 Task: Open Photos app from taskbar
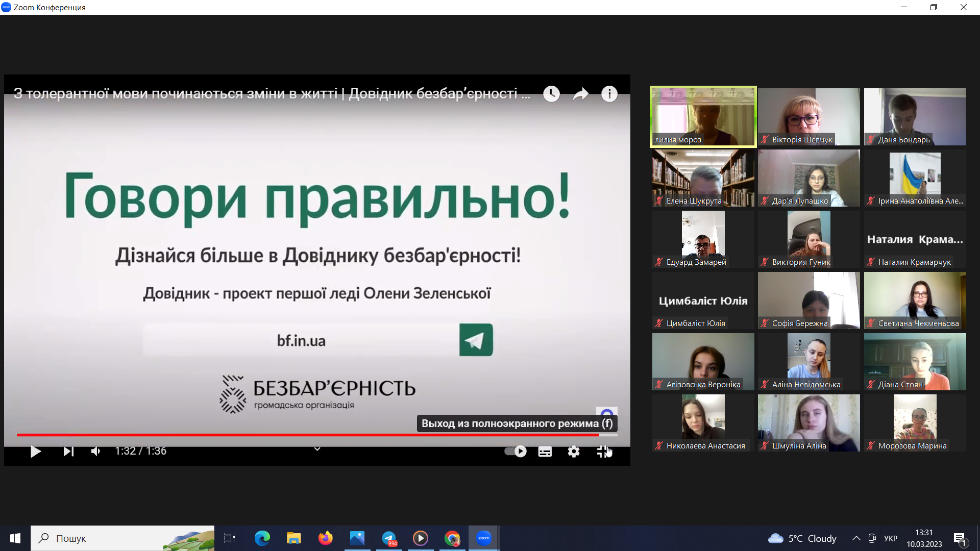click(x=357, y=538)
